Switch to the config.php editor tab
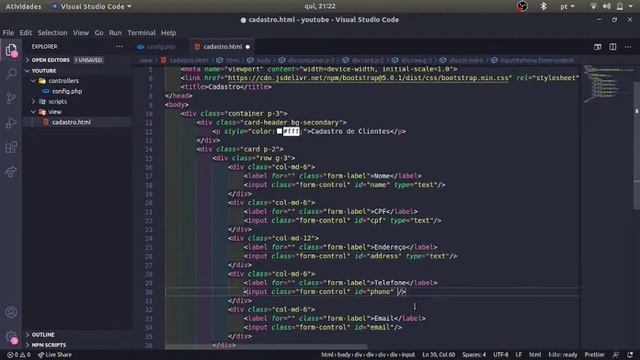 pos(161,47)
